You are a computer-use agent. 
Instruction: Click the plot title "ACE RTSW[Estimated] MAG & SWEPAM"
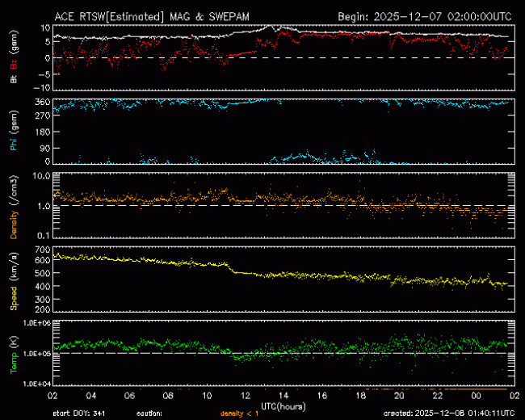tap(152, 17)
